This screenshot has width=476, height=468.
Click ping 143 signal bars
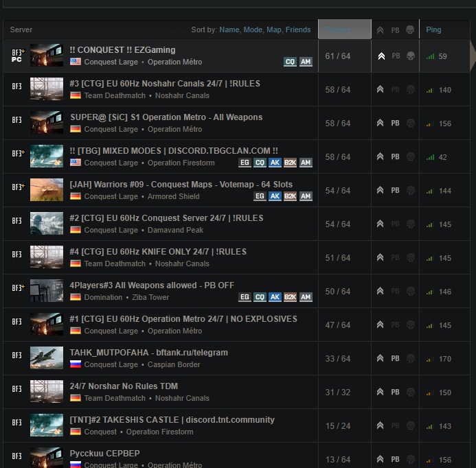tap(429, 427)
